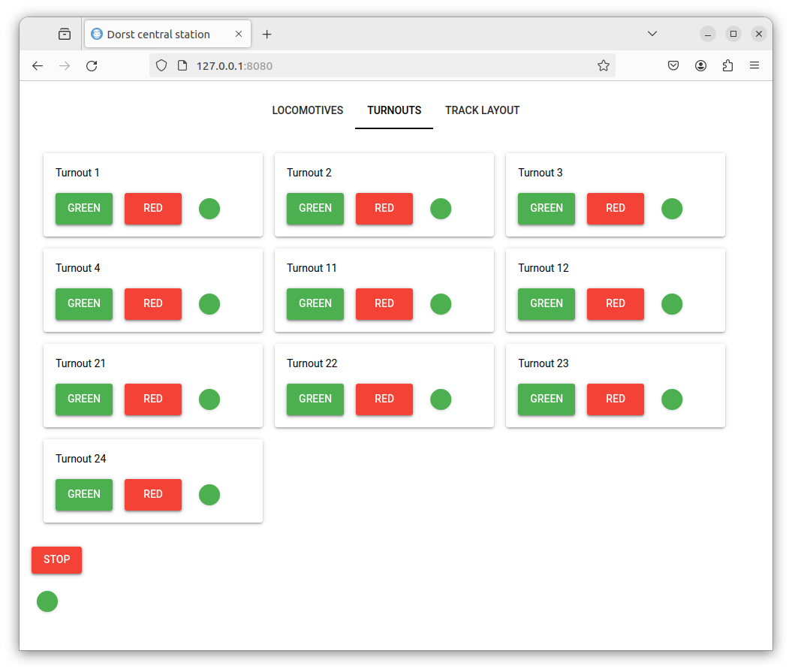The image size is (792, 672).
Task: Set Turnout 12 to RED
Action: 615,304
